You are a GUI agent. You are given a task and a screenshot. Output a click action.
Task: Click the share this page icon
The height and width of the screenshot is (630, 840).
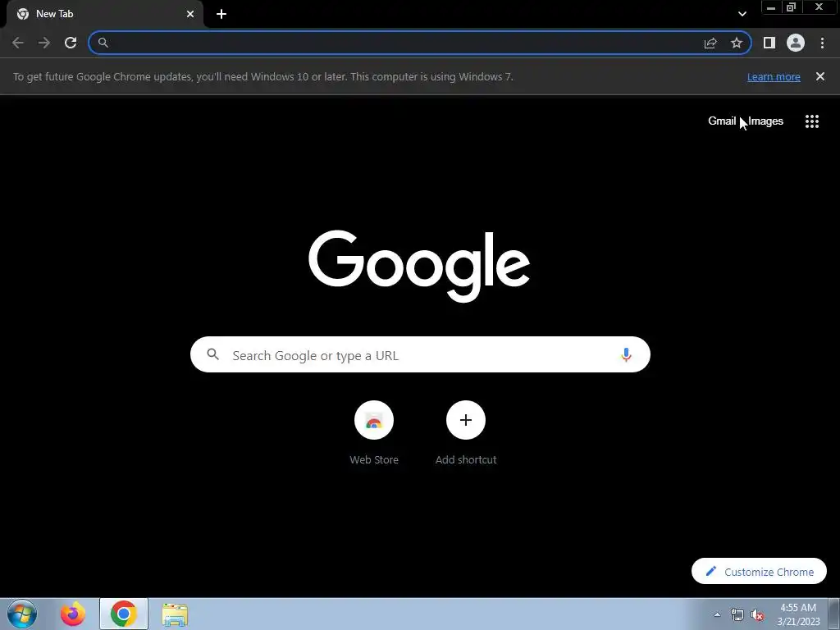click(710, 43)
